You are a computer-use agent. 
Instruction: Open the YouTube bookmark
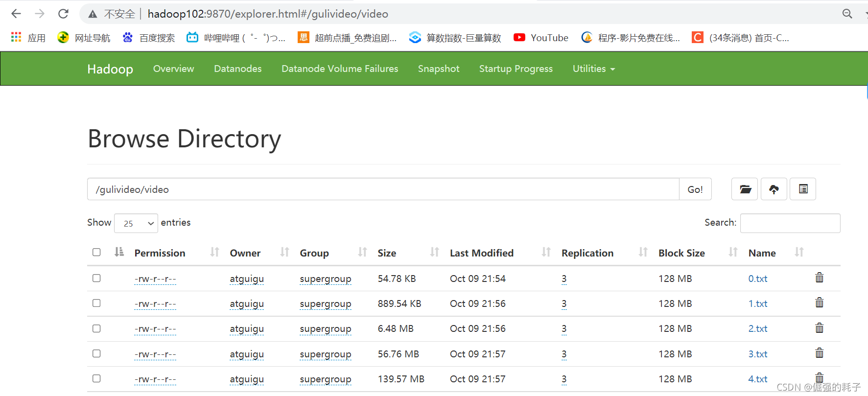pyautogui.click(x=541, y=38)
